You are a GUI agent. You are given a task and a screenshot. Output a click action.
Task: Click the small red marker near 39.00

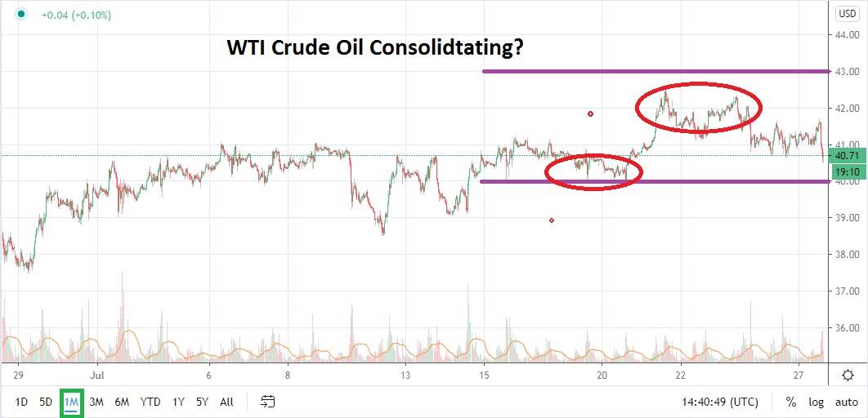552,220
